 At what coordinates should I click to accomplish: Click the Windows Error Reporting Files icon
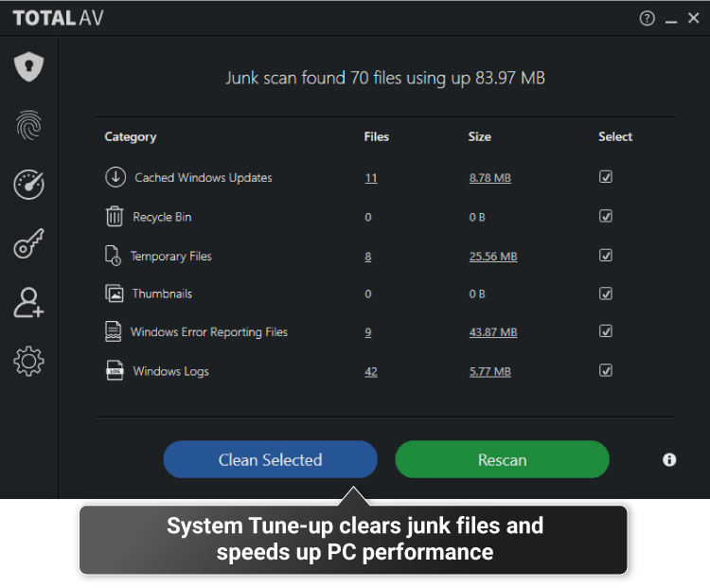click(x=114, y=331)
